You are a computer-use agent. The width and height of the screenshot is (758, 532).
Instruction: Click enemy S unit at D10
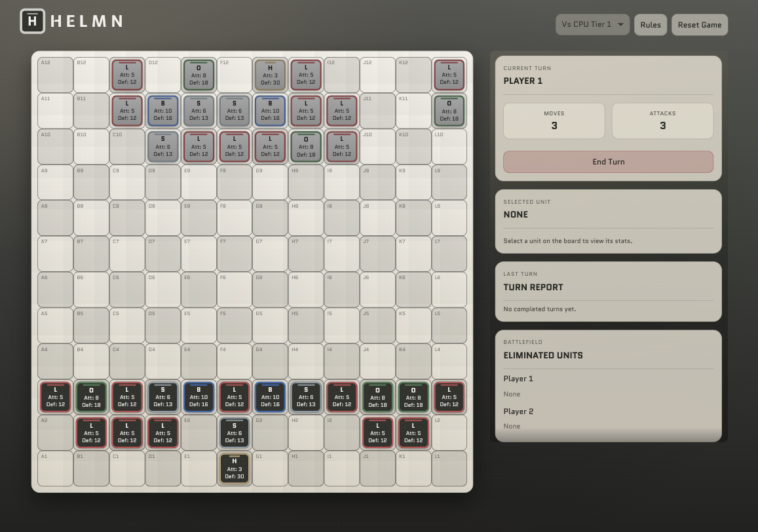[x=163, y=147]
